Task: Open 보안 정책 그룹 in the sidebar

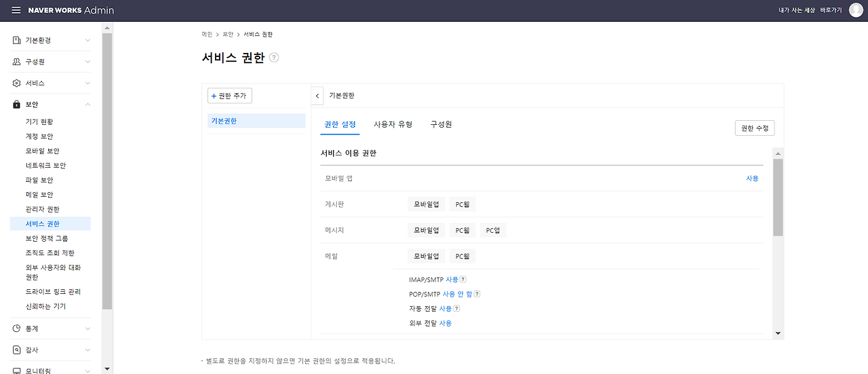Action: coord(47,239)
